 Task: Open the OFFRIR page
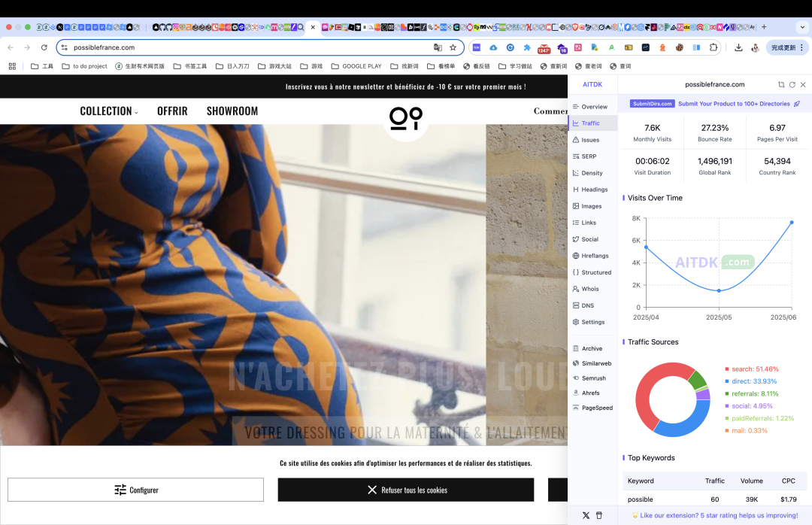pyautogui.click(x=172, y=111)
